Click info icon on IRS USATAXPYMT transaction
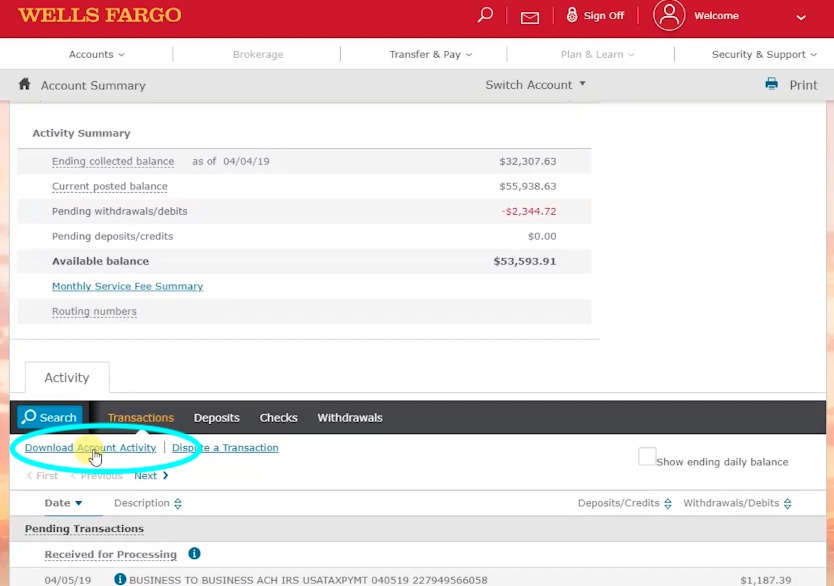 [x=120, y=579]
